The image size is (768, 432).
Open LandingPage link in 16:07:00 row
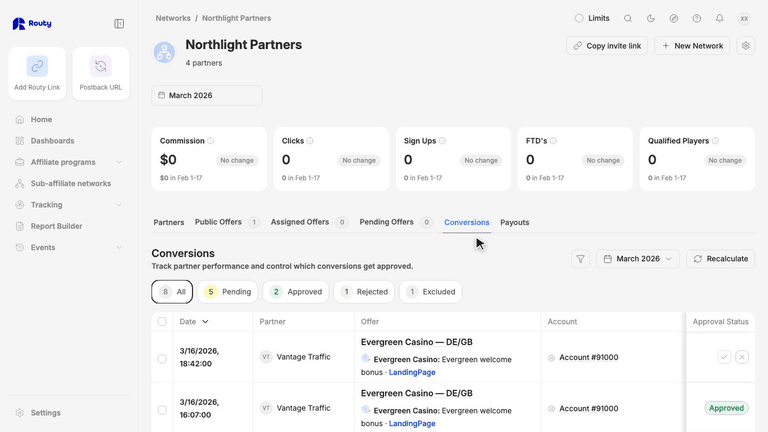click(412, 423)
